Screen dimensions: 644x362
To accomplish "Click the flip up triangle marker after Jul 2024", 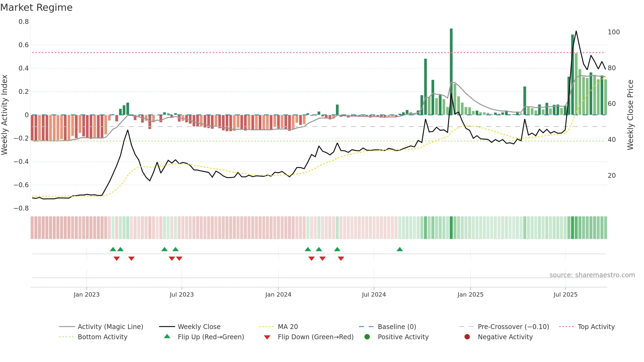I will (400, 249).
